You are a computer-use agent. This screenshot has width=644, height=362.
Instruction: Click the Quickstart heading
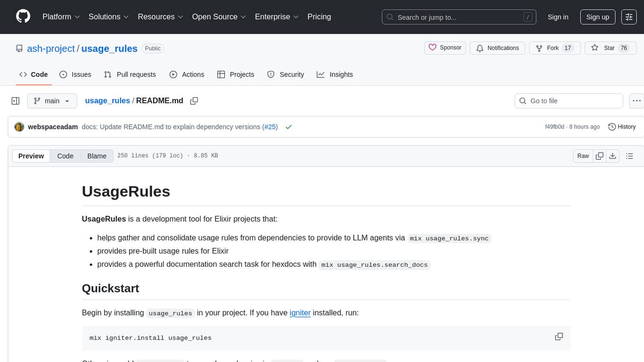(110, 288)
